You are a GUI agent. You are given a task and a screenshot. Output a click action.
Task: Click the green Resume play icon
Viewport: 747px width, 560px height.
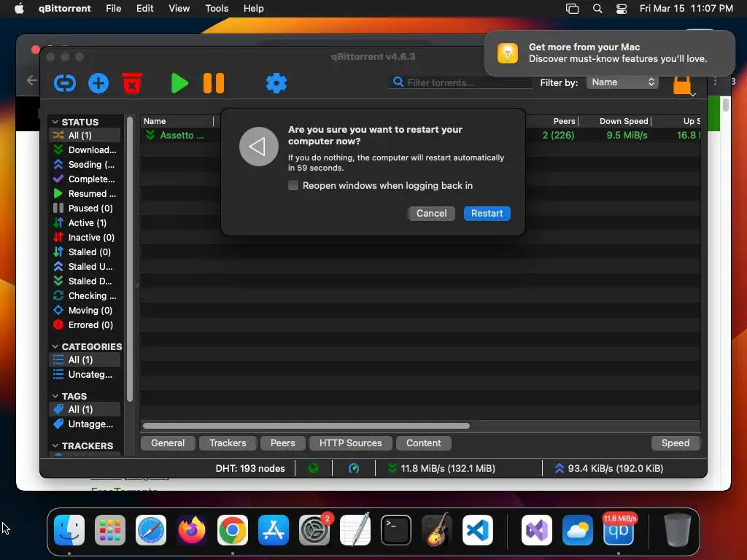(x=179, y=83)
